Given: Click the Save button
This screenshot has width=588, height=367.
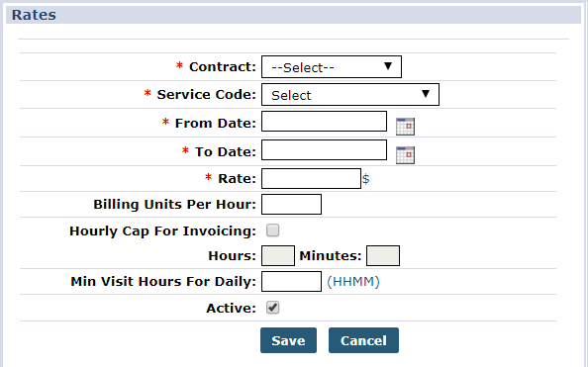Looking at the screenshot, I should click(x=288, y=340).
